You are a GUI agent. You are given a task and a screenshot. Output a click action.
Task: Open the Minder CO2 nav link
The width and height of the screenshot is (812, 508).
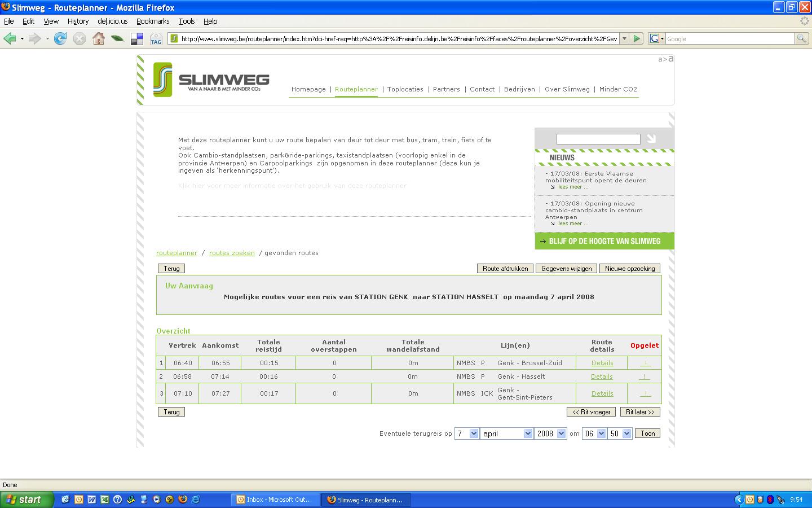pyautogui.click(x=618, y=89)
